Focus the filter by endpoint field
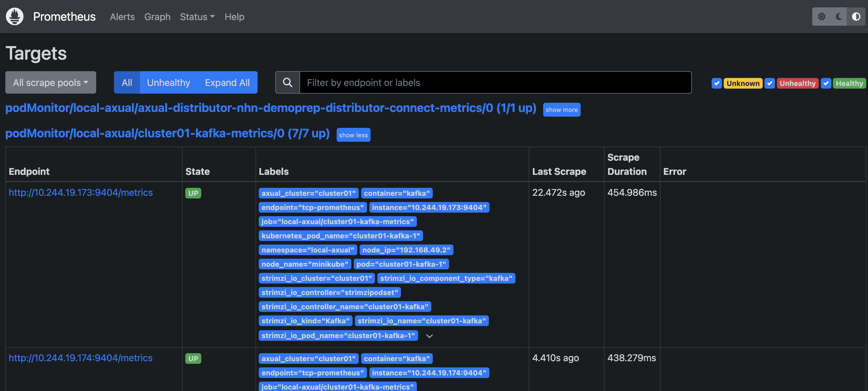Screen dimensions: 868x391 (495, 82)
